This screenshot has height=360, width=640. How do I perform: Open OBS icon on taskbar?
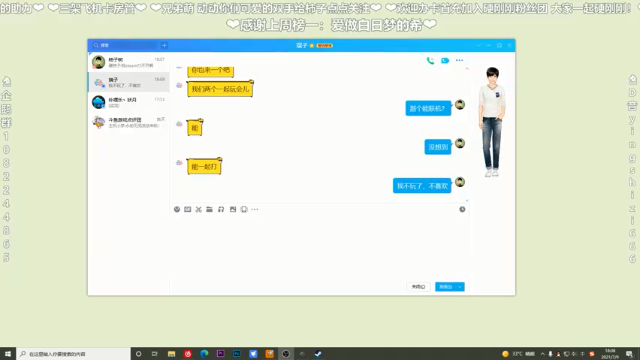point(286,354)
